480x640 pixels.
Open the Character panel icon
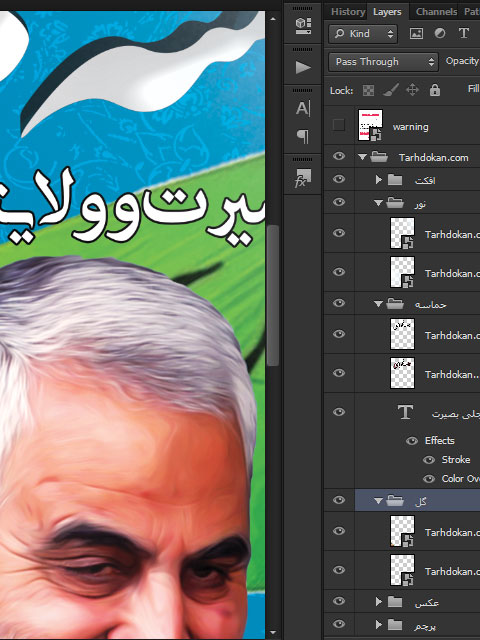pyautogui.click(x=303, y=109)
